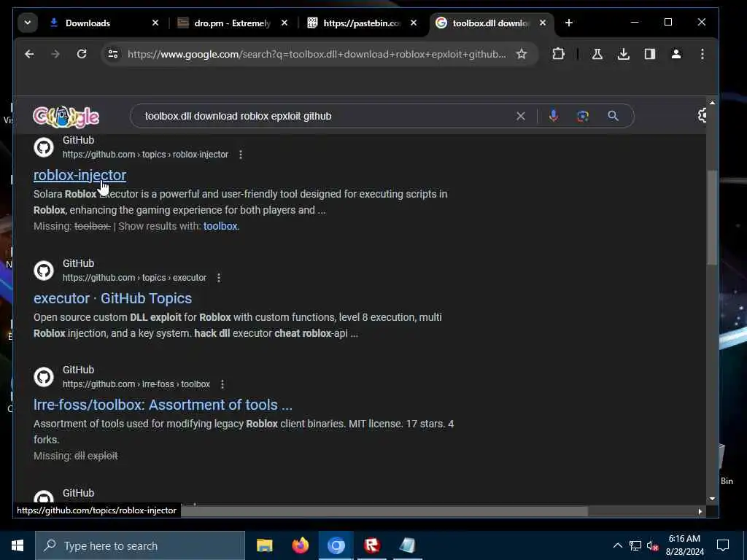The width and height of the screenshot is (747, 560).
Task: Open the Windows Start menu
Action: click(x=18, y=545)
